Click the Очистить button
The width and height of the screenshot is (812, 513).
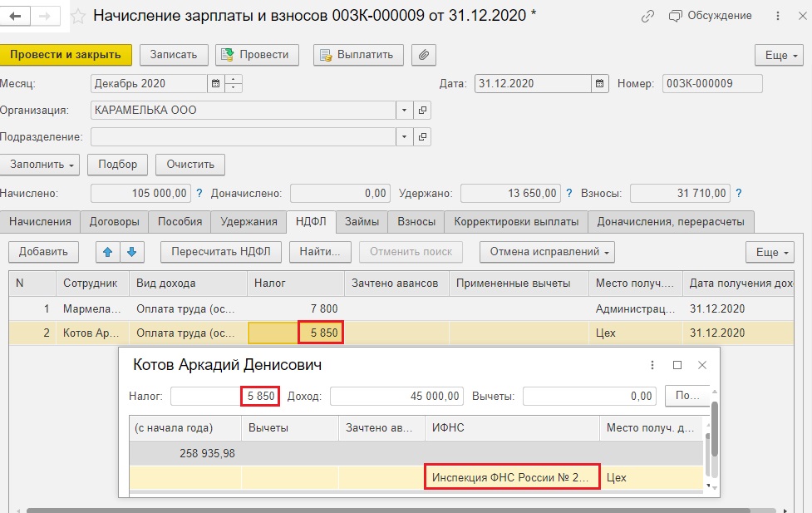(x=190, y=165)
